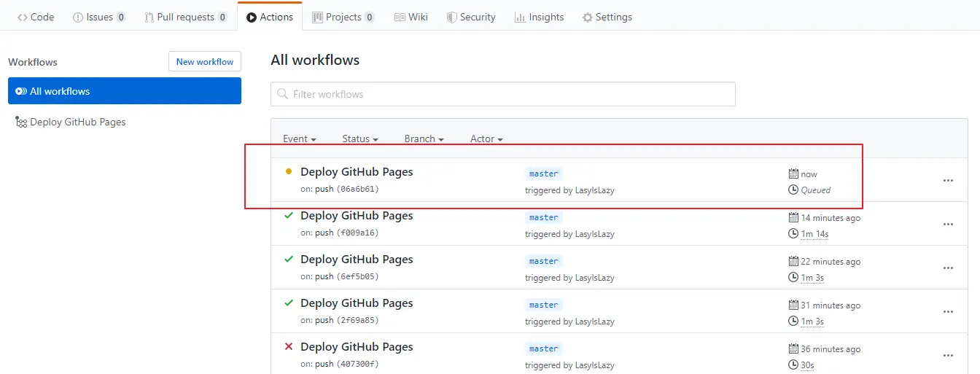Screen dimensions: 980x374
Task: Click the search magnifier icon in filter
Action: [283, 94]
